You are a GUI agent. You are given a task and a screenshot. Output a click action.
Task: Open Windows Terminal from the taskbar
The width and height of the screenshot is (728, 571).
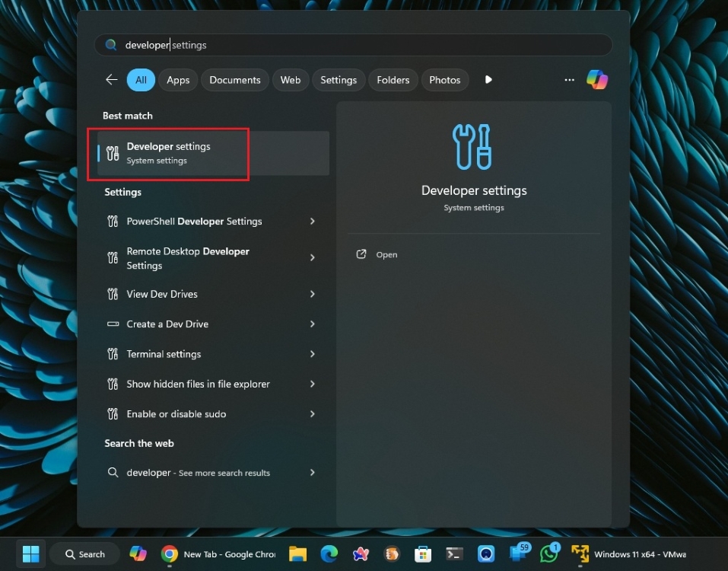[x=454, y=553]
